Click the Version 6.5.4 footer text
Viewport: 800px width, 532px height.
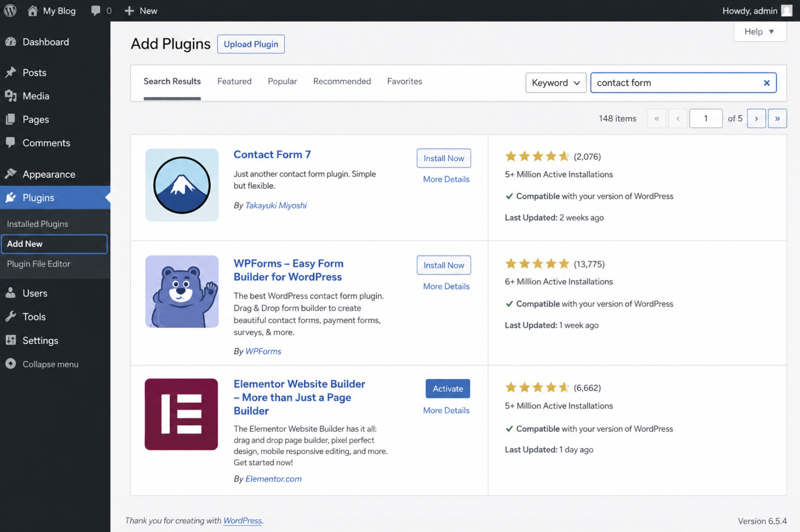tap(762, 521)
